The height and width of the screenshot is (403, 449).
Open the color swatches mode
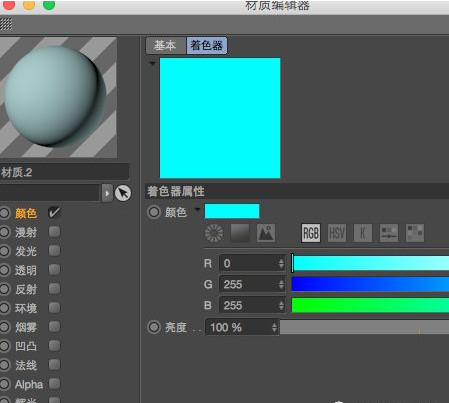[415, 233]
